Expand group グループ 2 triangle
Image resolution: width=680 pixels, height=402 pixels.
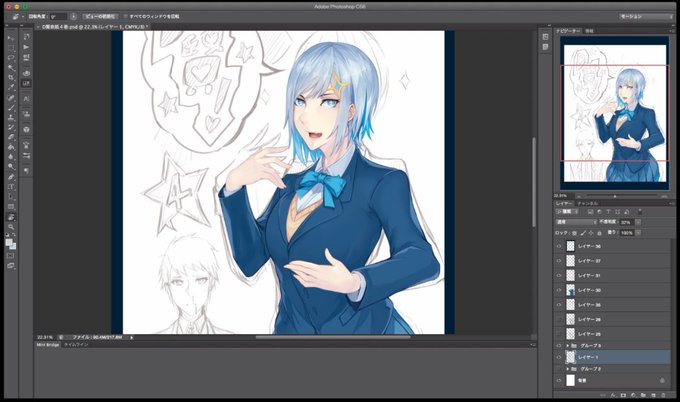click(x=568, y=369)
